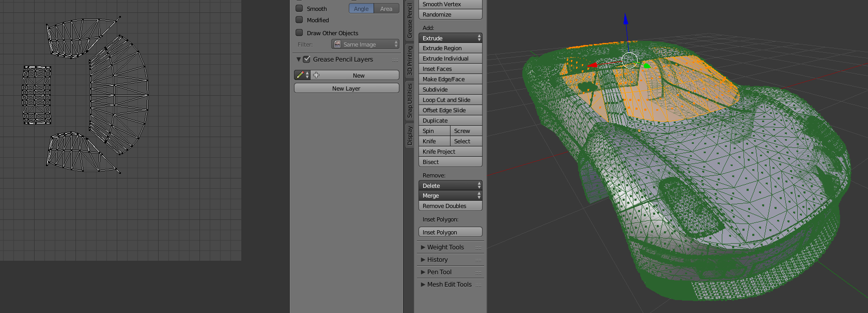Viewport: 868px width, 313px height.
Task: Uncheck the Grease Pencil Layers checkbox
Action: 306,59
